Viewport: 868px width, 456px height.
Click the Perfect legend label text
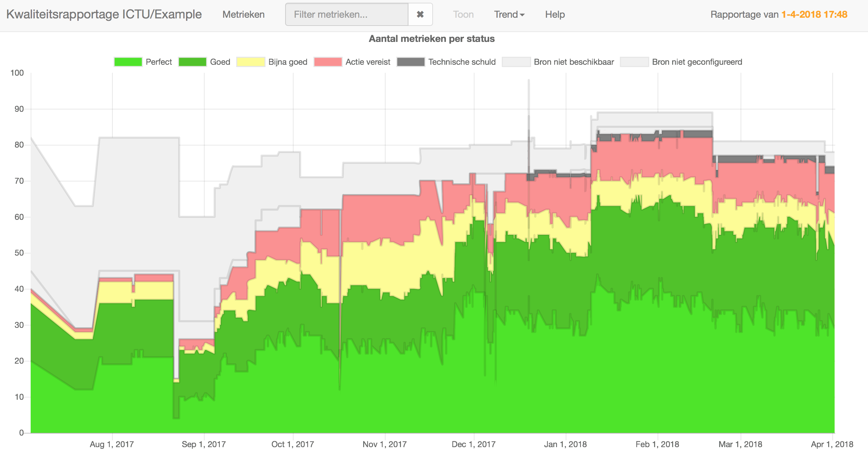click(159, 62)
